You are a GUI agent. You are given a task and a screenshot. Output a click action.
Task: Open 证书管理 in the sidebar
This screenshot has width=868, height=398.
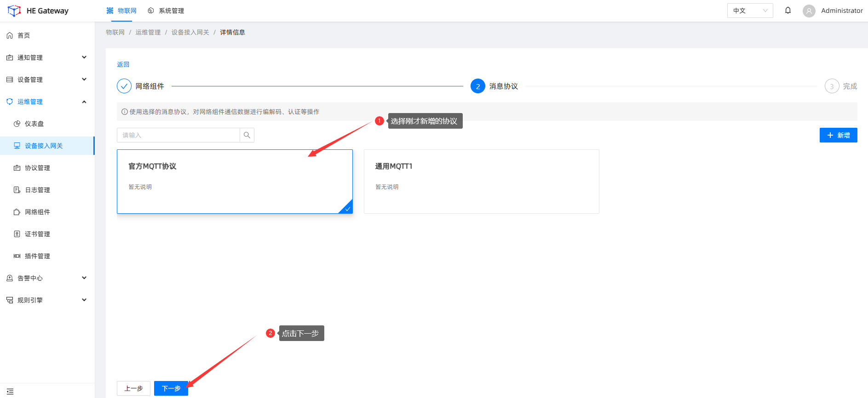[37, 234]
